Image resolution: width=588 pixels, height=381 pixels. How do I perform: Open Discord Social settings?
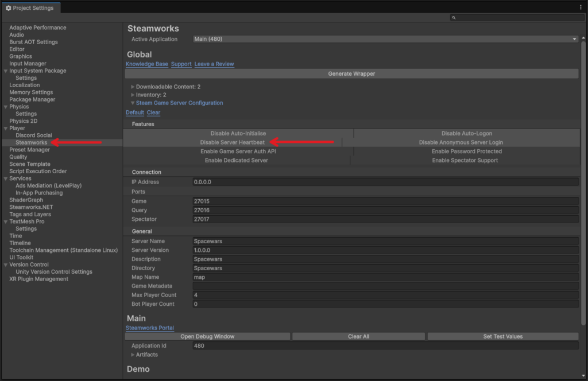[33, 135]
